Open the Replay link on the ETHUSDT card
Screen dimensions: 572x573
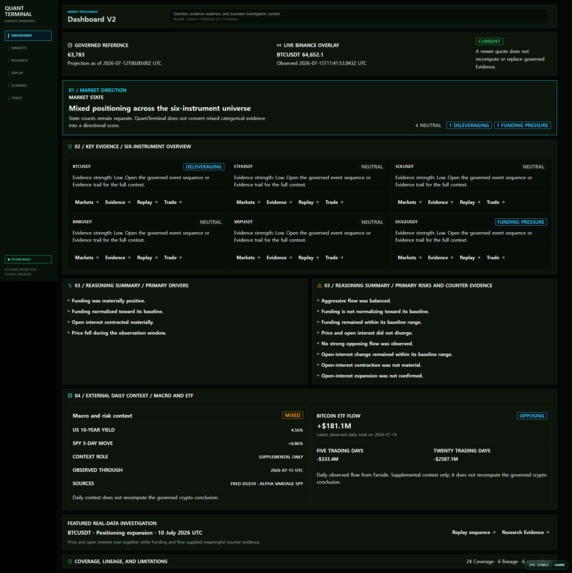coord(309,202)
